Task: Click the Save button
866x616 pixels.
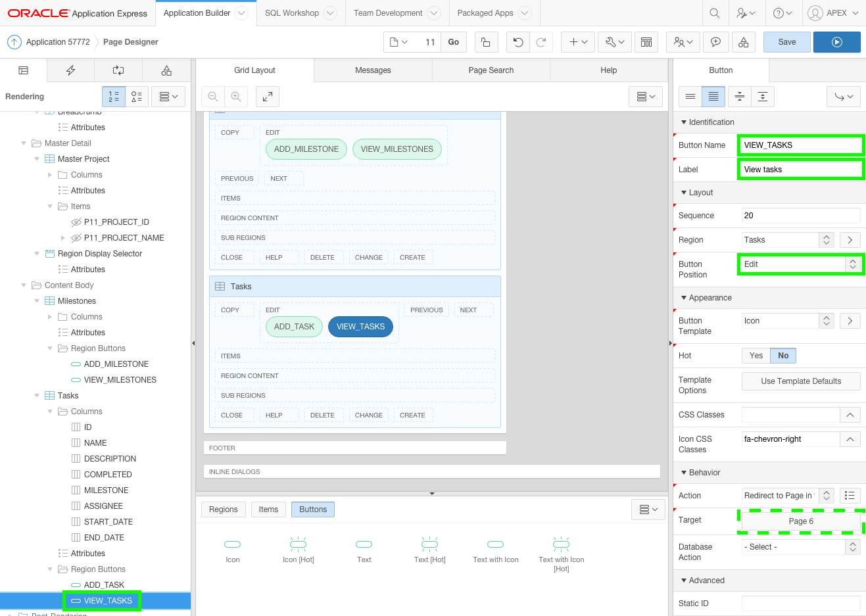Action: [x=786, y=41]
